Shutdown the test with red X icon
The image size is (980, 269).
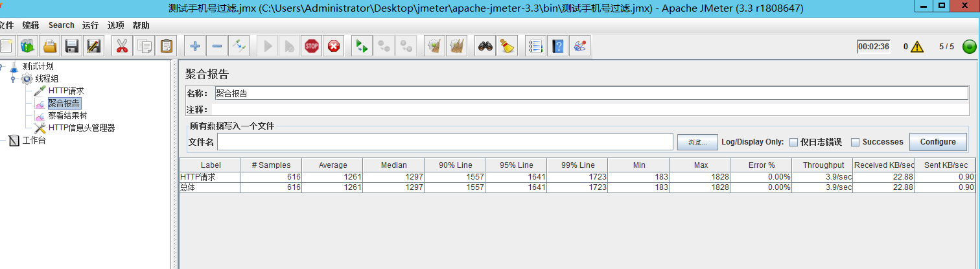coord(334,46)
